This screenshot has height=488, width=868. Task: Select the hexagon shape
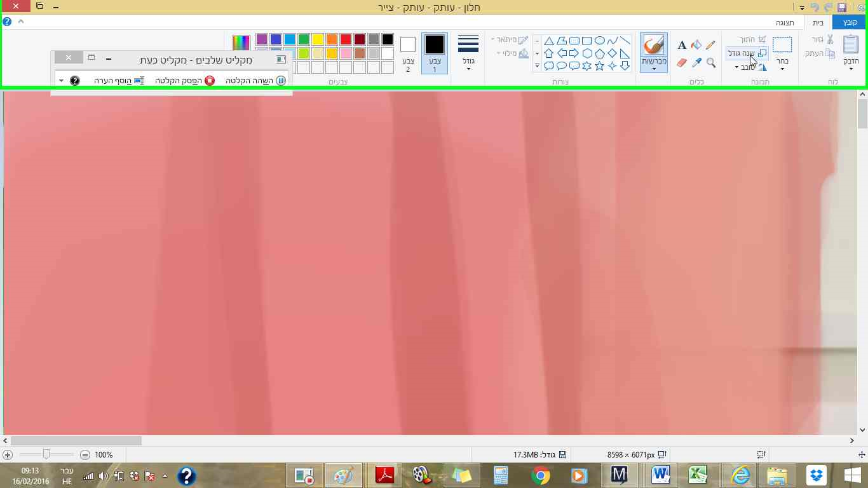pos(587,53)
